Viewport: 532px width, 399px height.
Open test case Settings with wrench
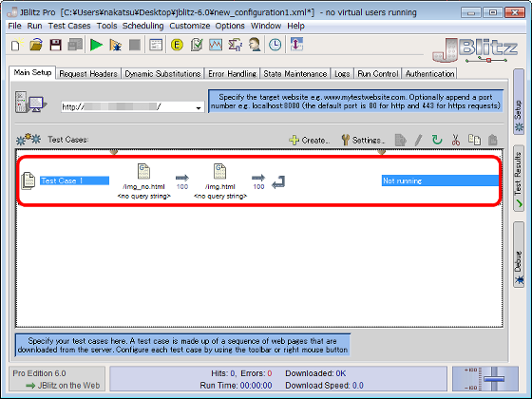[x=363, y=141]
